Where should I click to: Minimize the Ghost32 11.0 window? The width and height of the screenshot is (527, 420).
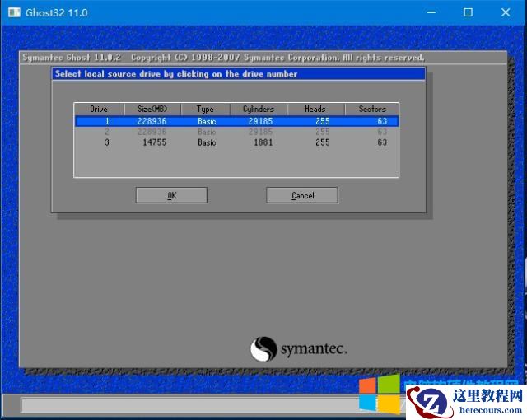pos(431,13)
